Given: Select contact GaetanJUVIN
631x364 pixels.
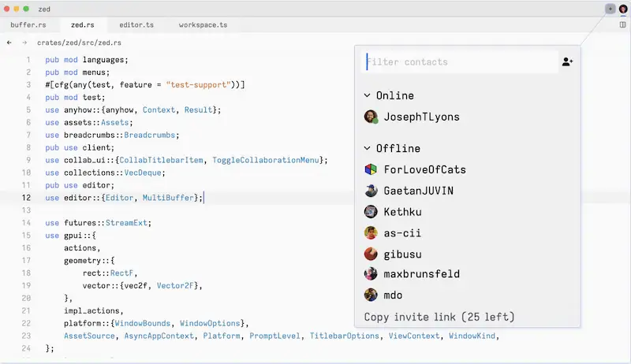Looking at the screenshot, I should click(418, 191).
